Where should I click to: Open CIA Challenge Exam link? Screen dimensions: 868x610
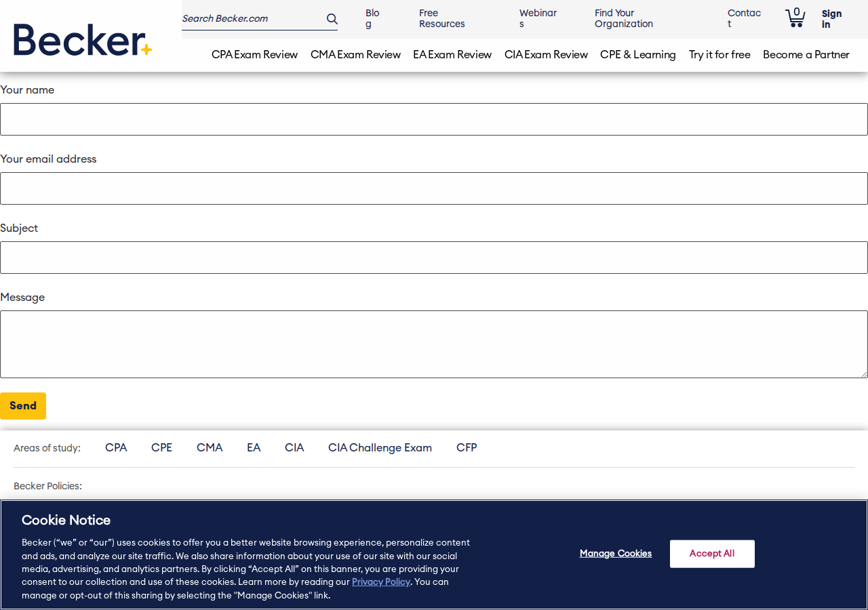click(x=380, y=448)
